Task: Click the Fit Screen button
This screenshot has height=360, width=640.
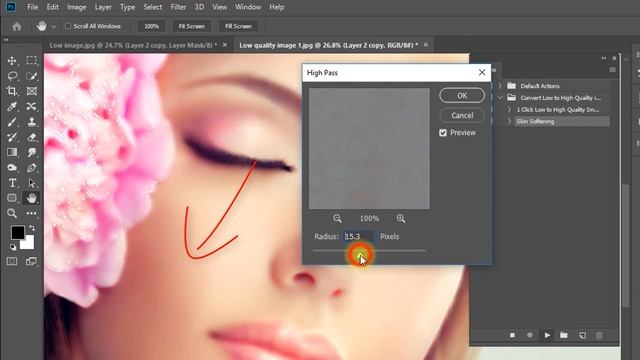Action: (191, 26)
